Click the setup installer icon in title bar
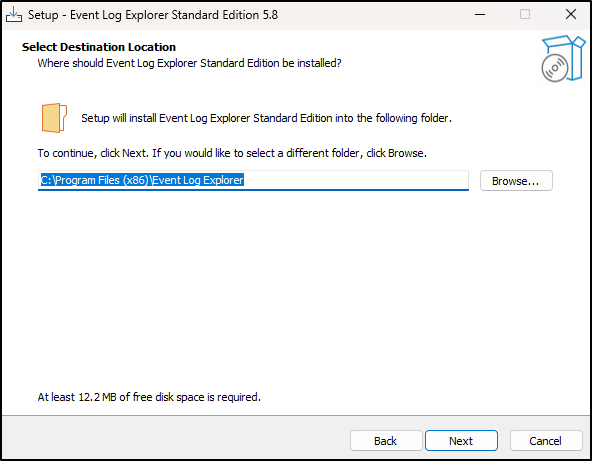The width and height of the screenshot is (592, 461). (14, 15)
